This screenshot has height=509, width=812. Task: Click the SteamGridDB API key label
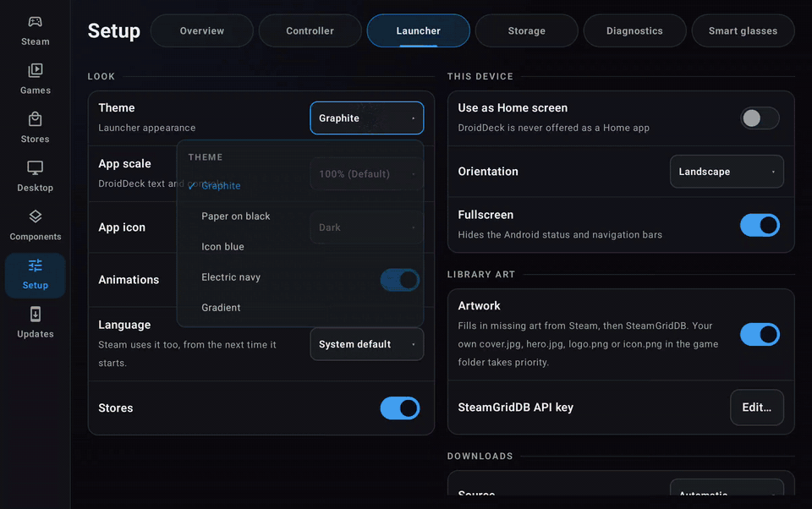515,408
